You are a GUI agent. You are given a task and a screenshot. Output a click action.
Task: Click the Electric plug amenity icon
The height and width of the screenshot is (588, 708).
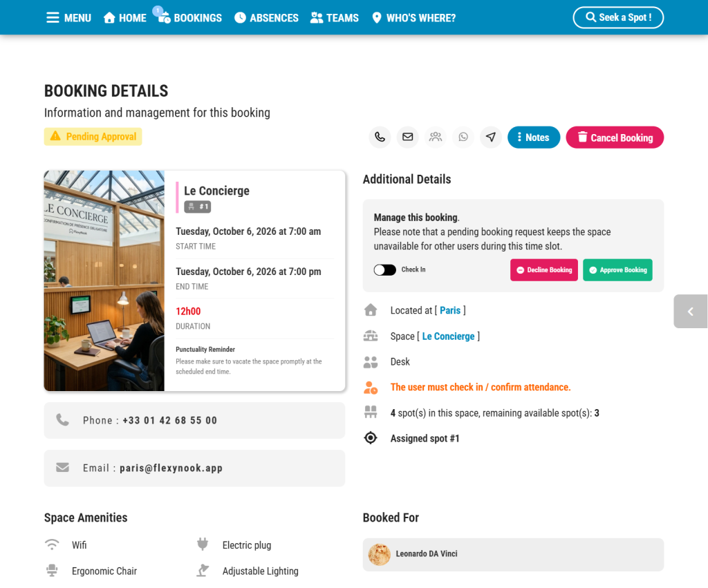tap(203, 544)
